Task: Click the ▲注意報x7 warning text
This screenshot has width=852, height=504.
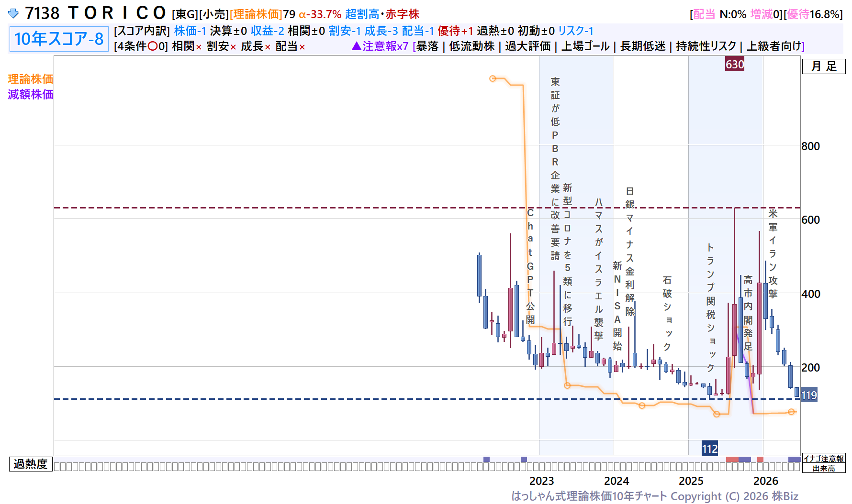Action: click(x=380, y=46)
